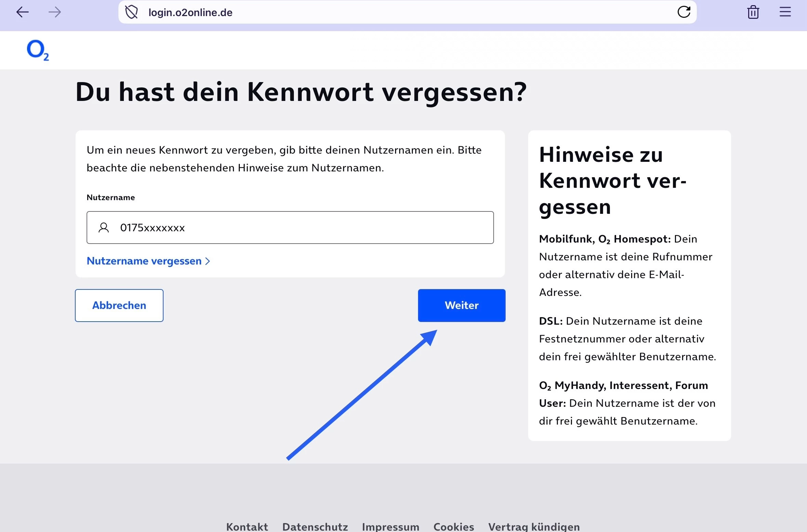Open tracking protection shield icon
807x532 pixels.
pyautogui.click(x=131, y=12)
